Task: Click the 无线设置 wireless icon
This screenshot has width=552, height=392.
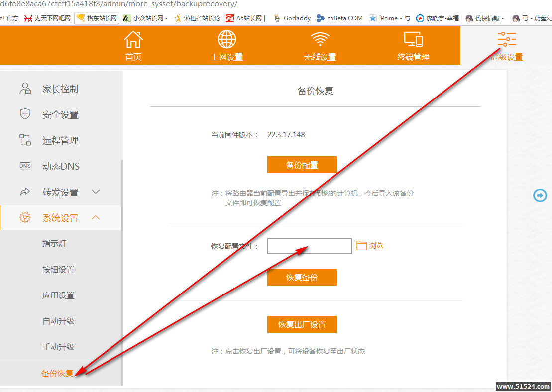Action: click(320, 39)
